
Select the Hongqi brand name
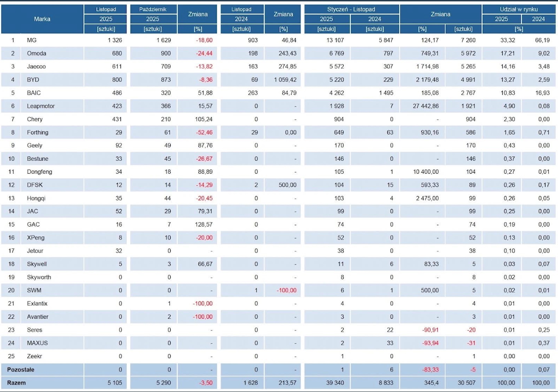point(36,198)
